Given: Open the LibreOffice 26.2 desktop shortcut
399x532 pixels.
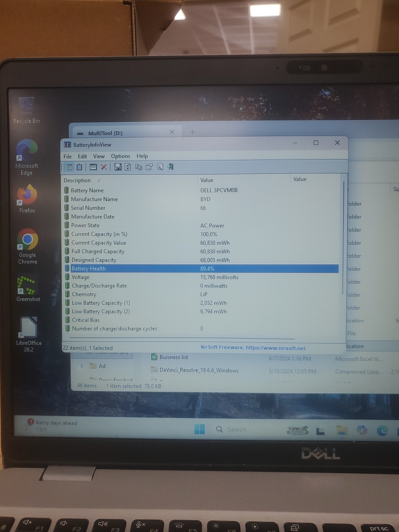Looking at the screenshot, I should [x=29, y=334].
